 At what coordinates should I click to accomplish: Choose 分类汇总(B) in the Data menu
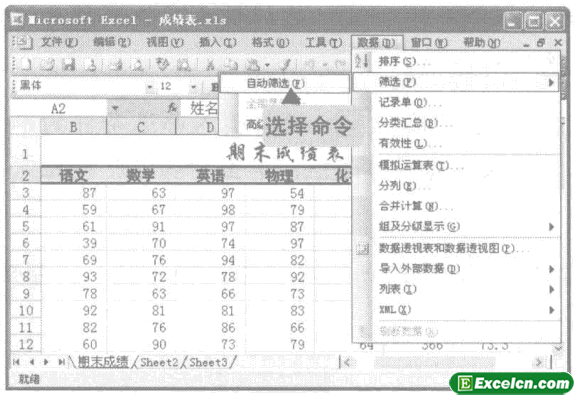456,123
